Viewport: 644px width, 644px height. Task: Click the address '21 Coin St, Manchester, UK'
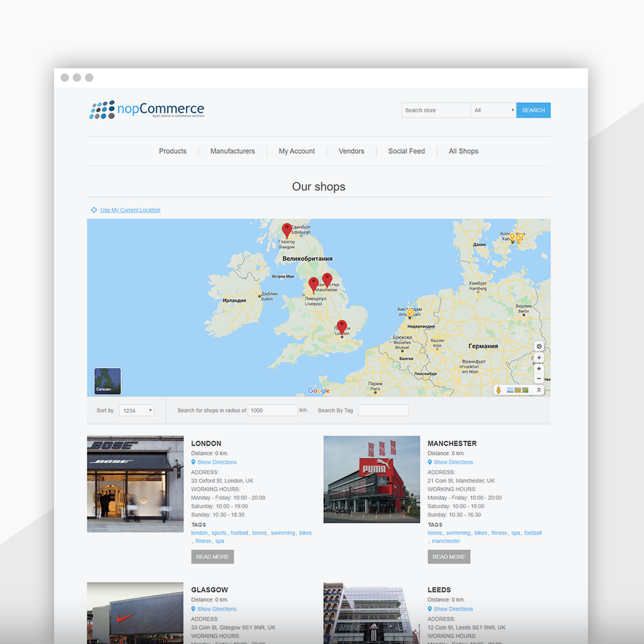(461, 480)
